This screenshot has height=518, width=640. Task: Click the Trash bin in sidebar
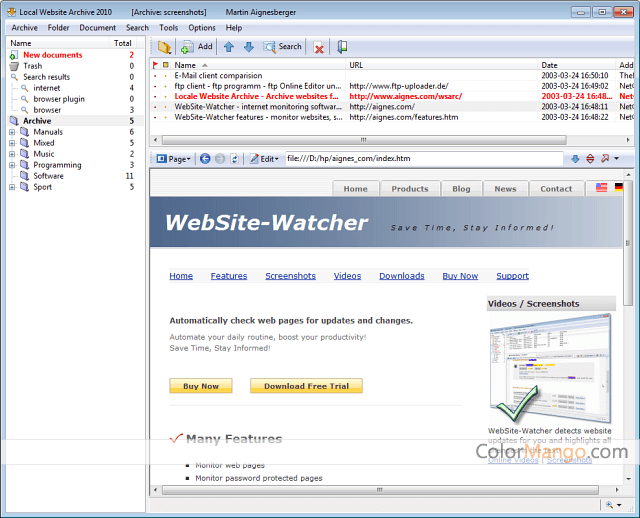pyautogui.click(x=32, y=66)
